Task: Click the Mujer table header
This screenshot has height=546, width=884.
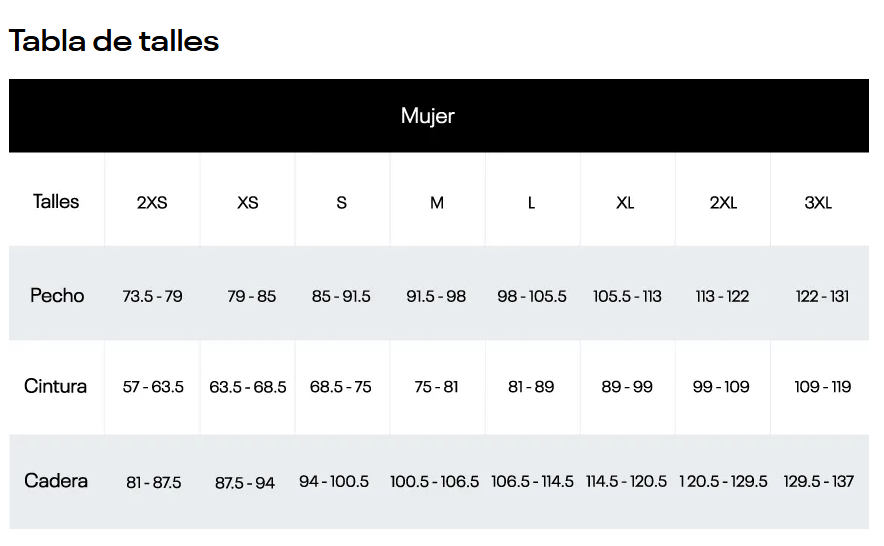Action: coord(428,116)
